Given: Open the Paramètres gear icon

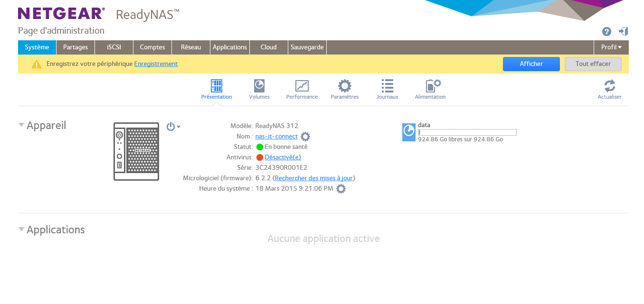Looking at the screenshot, I should [x=344, y=86].
